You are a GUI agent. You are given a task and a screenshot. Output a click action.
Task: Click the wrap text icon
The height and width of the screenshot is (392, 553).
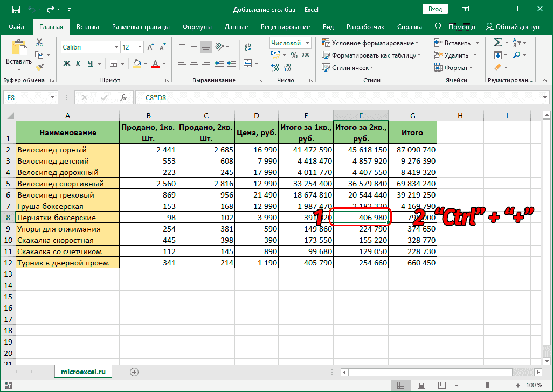point(248,46)
